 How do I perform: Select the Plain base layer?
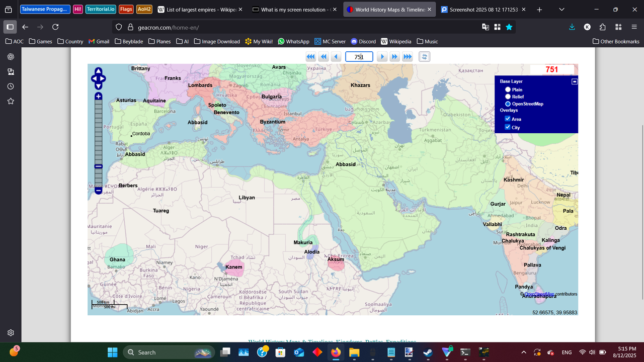coord(508,89)
